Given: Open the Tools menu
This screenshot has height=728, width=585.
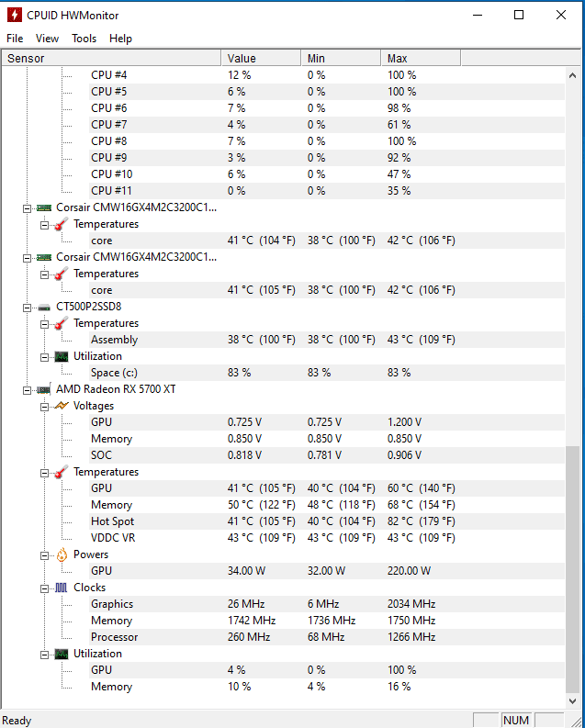Looking at the screenshot, I should tap(84, 39).
